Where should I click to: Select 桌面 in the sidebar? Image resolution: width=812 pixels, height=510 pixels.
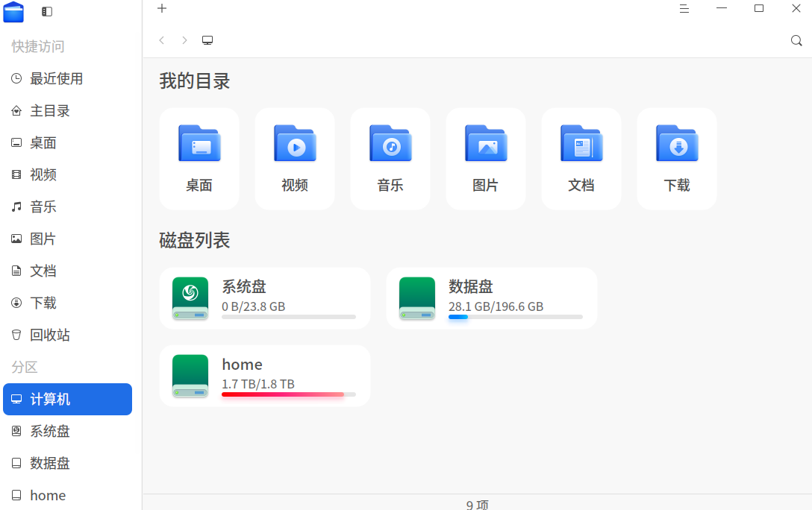67,142
